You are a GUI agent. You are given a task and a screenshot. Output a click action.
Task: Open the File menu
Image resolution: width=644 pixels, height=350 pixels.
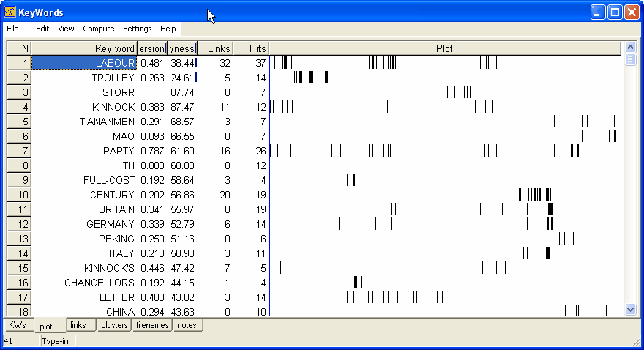[12, 29]
